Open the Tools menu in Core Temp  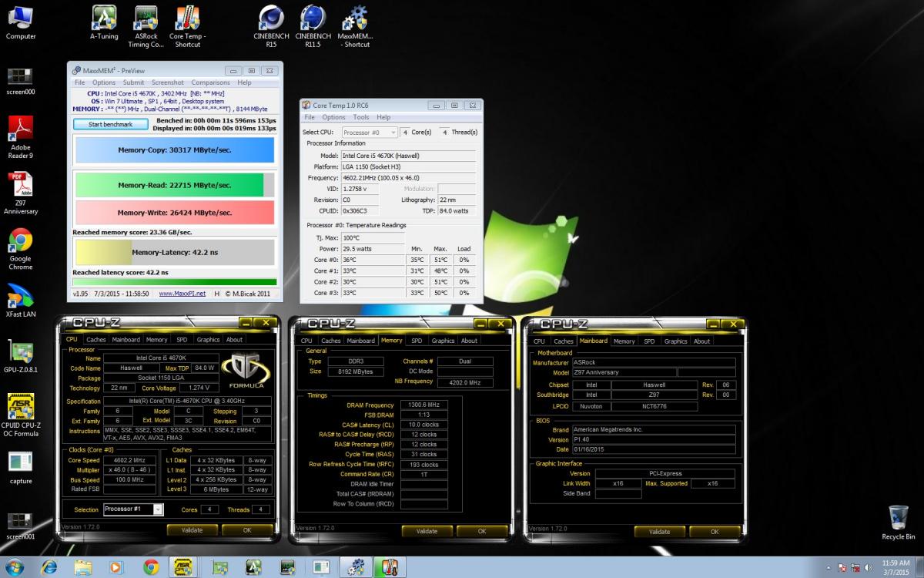pos(361,117)
